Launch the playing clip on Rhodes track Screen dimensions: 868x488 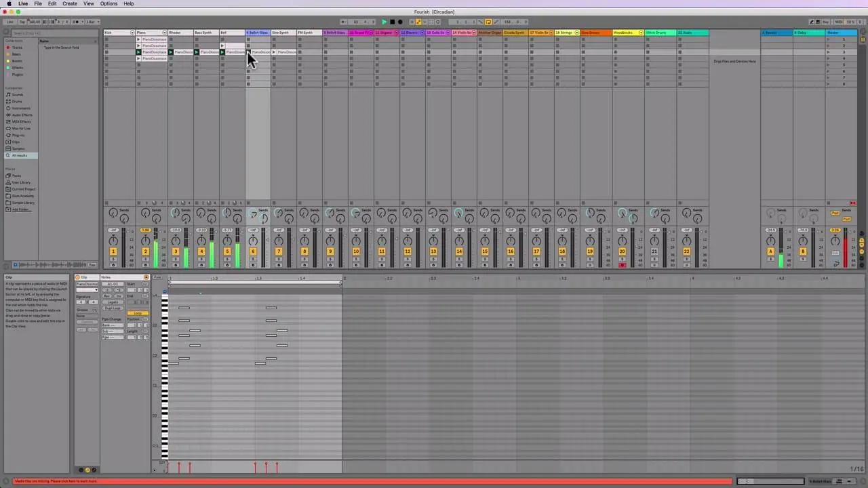(x=171, y=52)
